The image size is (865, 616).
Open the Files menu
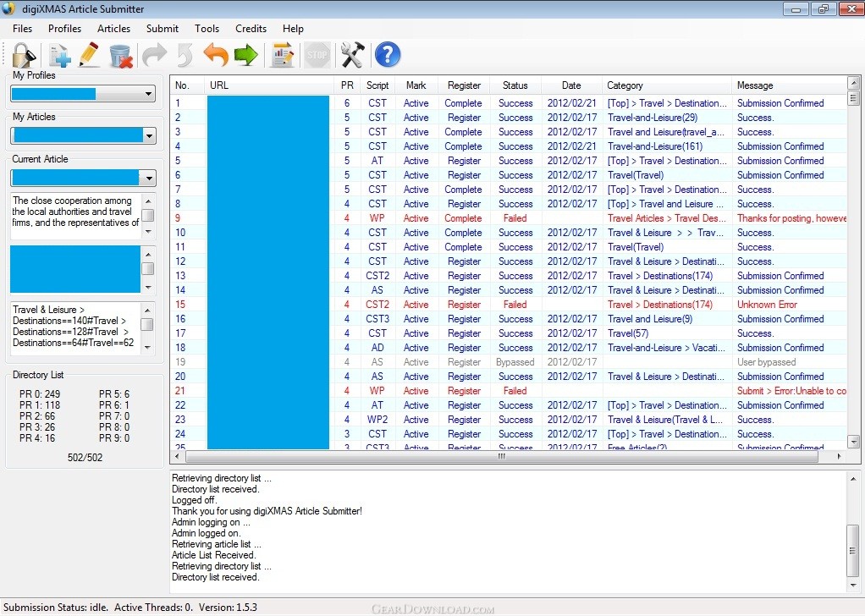[x=23, y=29]
